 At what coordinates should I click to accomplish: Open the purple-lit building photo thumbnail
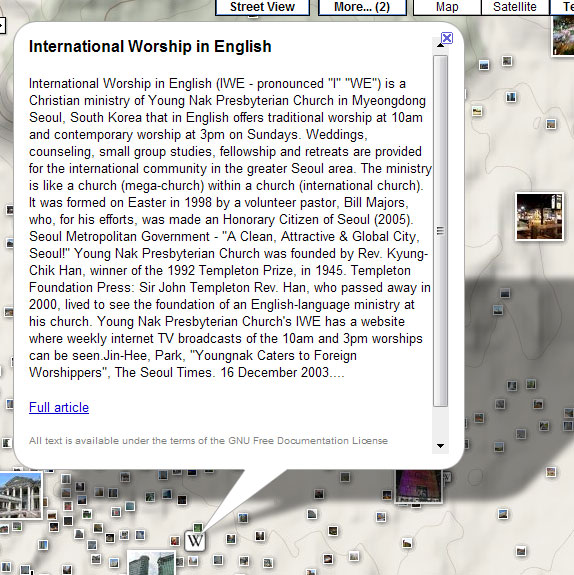pyautogui.click(x=418, y=486)
